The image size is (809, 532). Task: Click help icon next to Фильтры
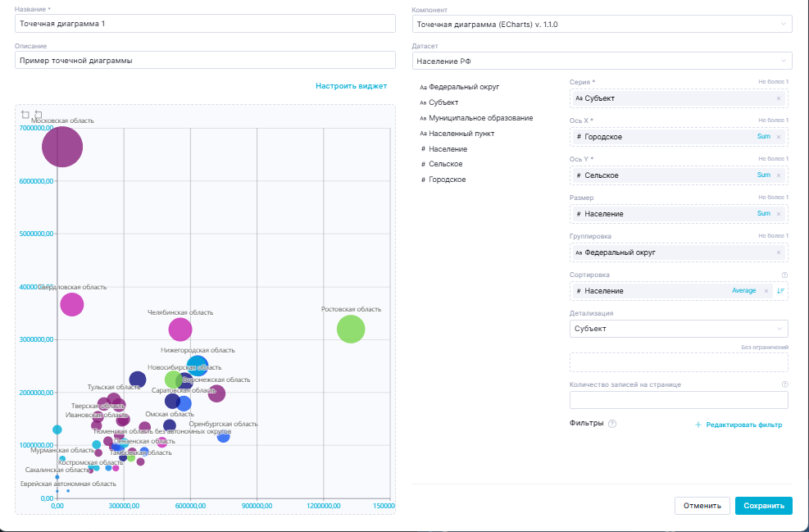tap(612, 424)
